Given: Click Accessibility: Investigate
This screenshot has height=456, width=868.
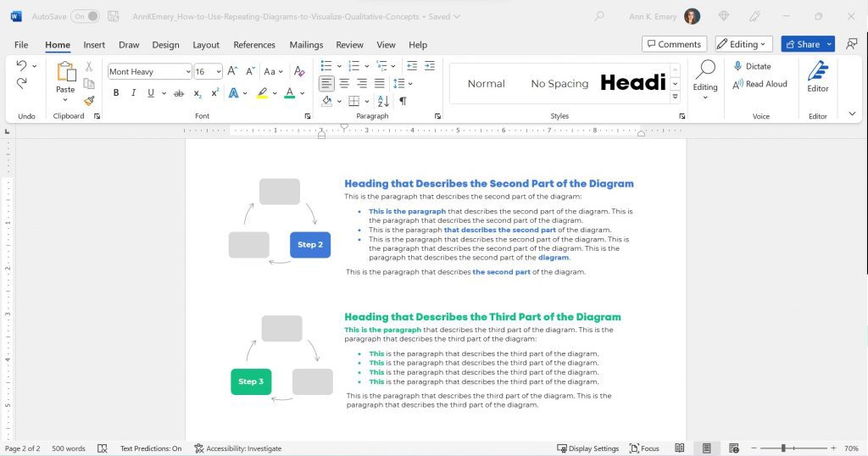Looking at the screenshot, I should point(238,448).
